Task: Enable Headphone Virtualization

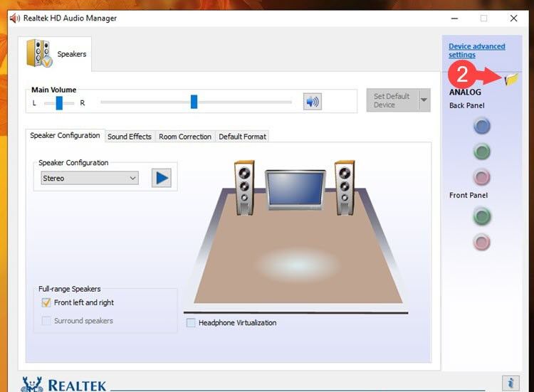Action: coord(191,322)
